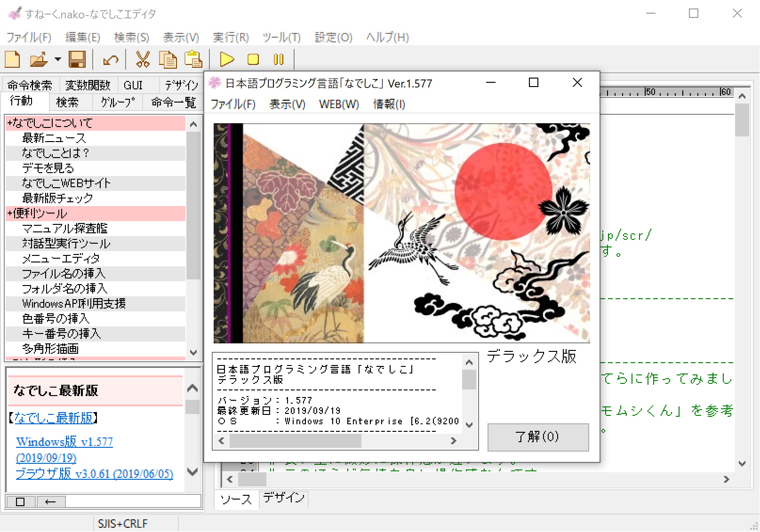This screenshot has height=532, width=760.
Task: Click the Open folder toolbar icon
Action: pyautogui.click(x=39, y=59)
